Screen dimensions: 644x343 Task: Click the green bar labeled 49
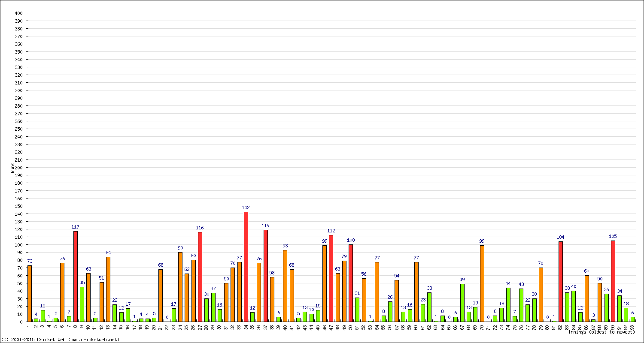click(x=462, y=303)
